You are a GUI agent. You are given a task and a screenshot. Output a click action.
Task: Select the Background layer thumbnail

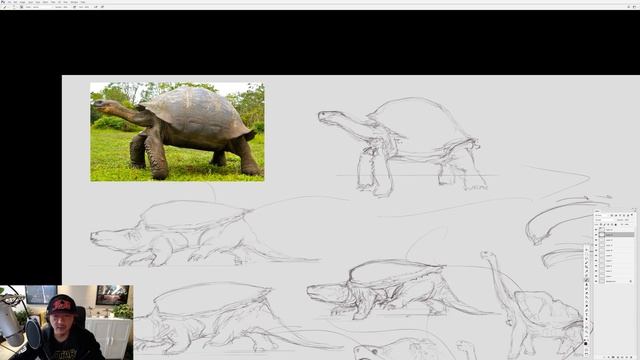602,281
